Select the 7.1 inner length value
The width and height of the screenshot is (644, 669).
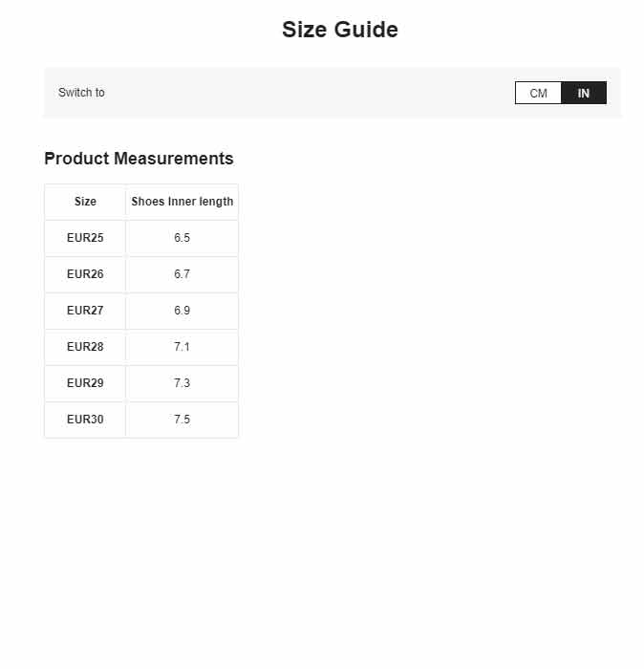tap(182, 346)
